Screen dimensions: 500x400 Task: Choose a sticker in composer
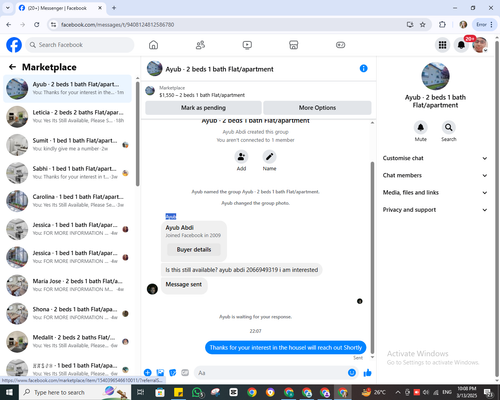[173, 373]
